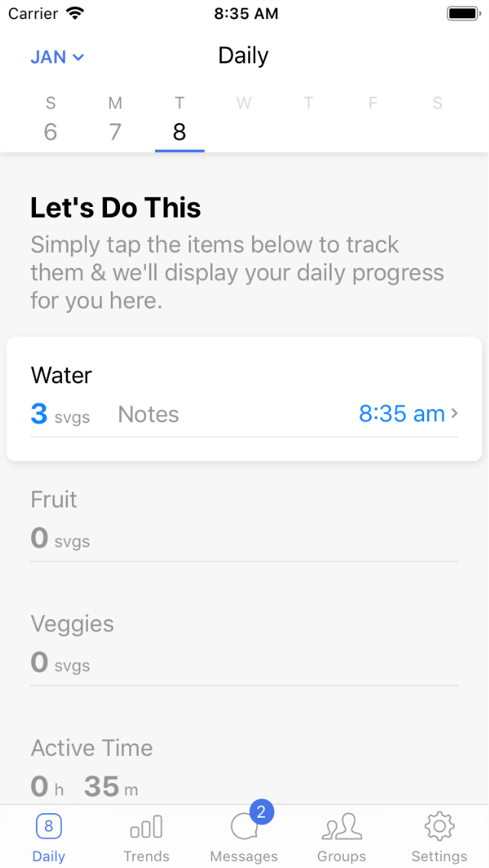Tap the Notes label on the Water card
The width and height of the screenshot is (489, 868).
tap(148, 414)
